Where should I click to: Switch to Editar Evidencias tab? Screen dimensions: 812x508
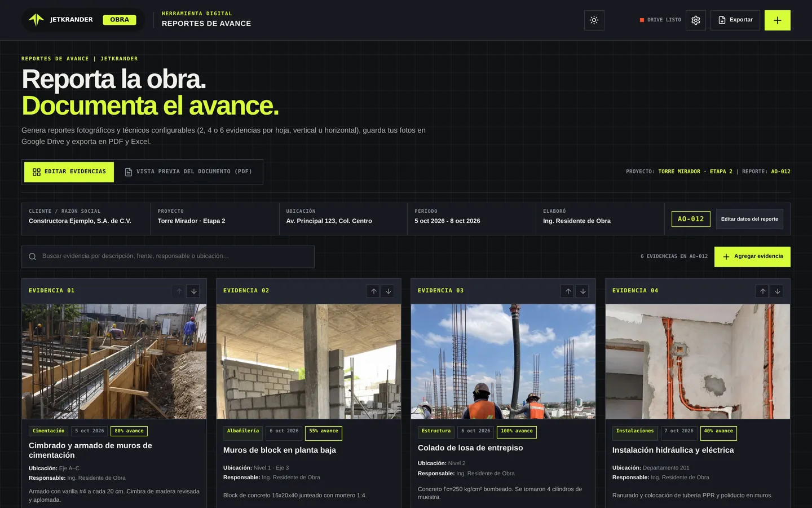(69, 172)
